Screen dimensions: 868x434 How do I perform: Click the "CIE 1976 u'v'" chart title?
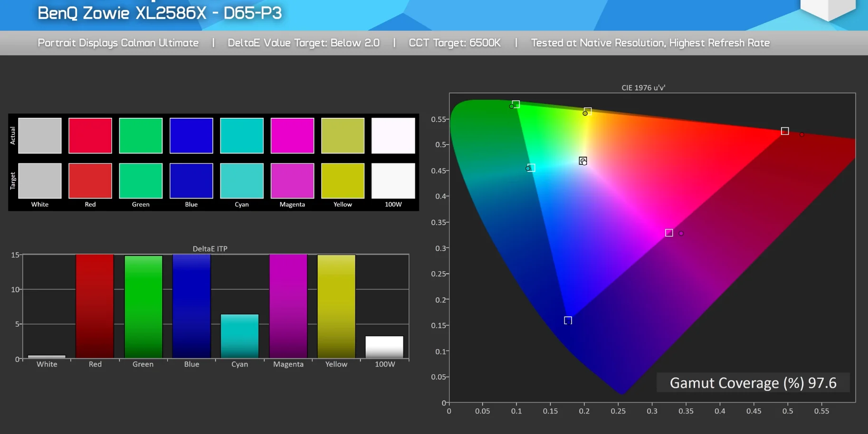(x=643, y=88)
